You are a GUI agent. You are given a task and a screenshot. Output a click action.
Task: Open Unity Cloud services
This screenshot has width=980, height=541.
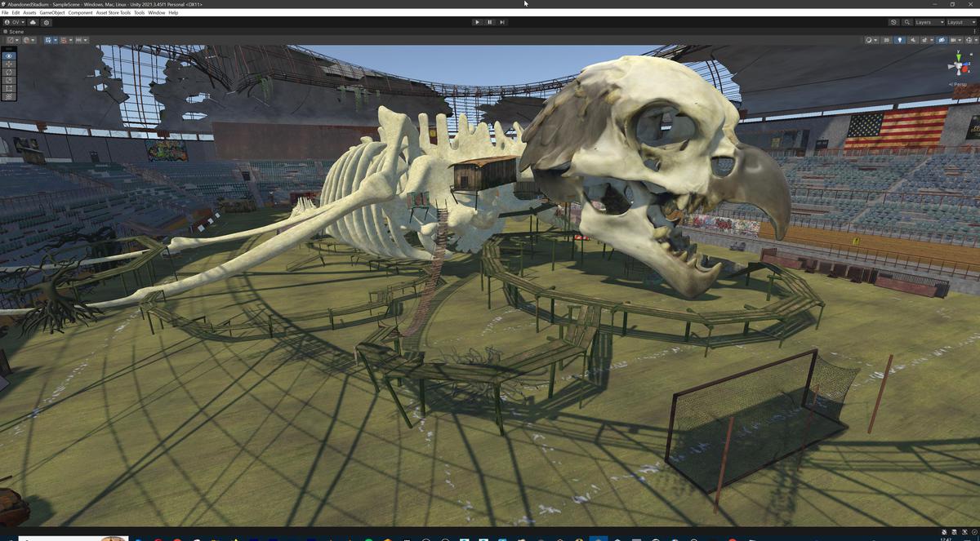(33, 22)
